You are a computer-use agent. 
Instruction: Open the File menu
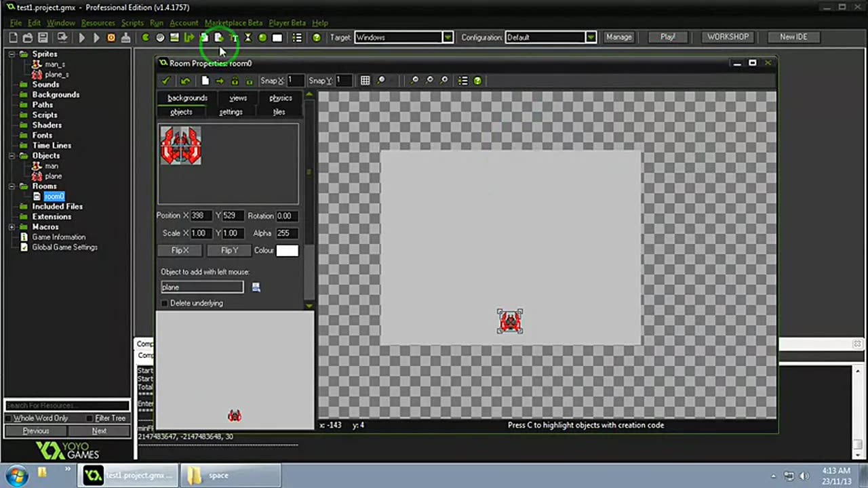click(16, 22)
